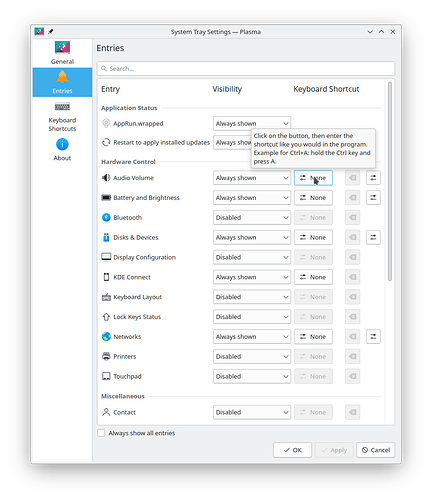The width and height of the screenshot is (431, 500).
Task: Open Audio Volume visibility dropdown
Action: 252,178
